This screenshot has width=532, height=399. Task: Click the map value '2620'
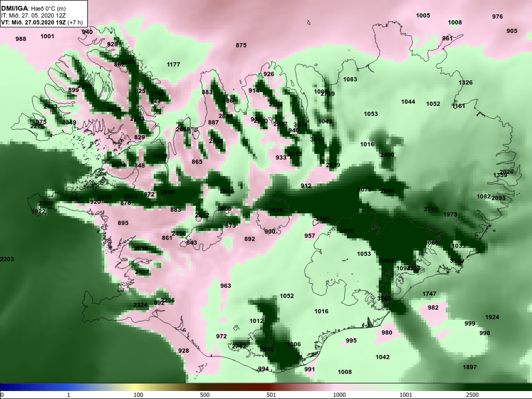tap(160, 156)
